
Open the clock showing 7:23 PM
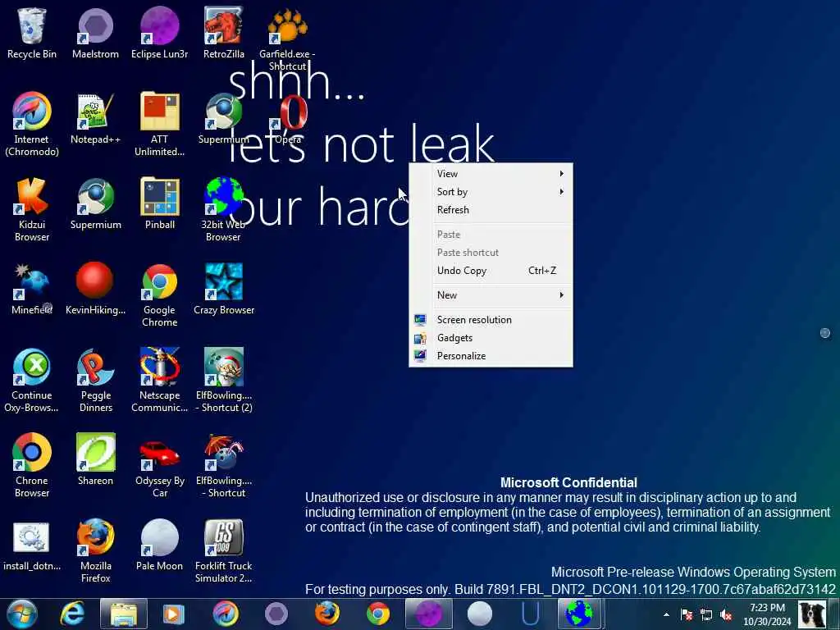coord(767,614)
